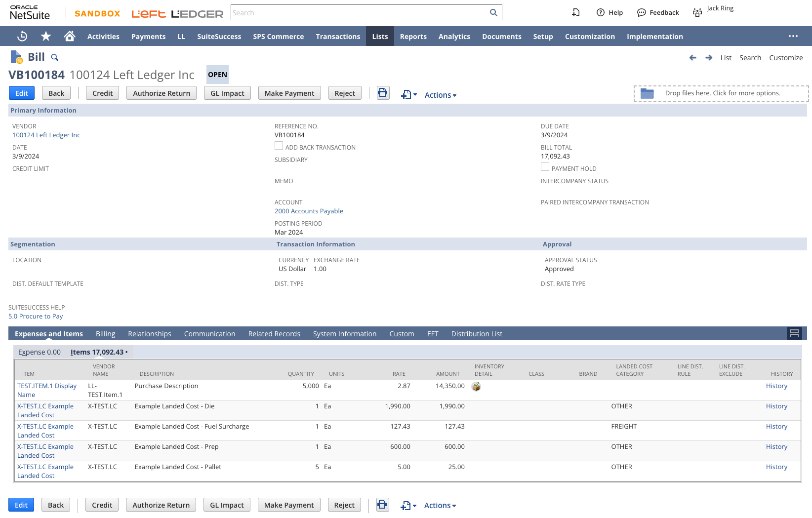Image resolution: width=812 pixels, height=518 pixels.
Task: Select the Expense 0.00 sublist tab
Action: [x=40, y=352]
